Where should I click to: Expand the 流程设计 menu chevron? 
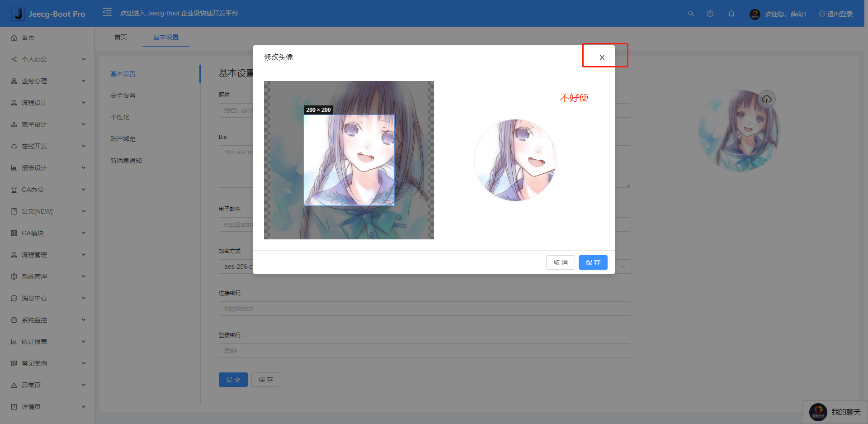pos(84,103)
